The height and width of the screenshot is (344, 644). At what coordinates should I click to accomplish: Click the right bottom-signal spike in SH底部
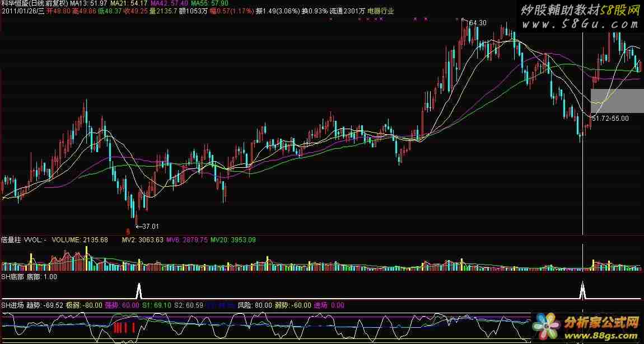tap(582, 291)
